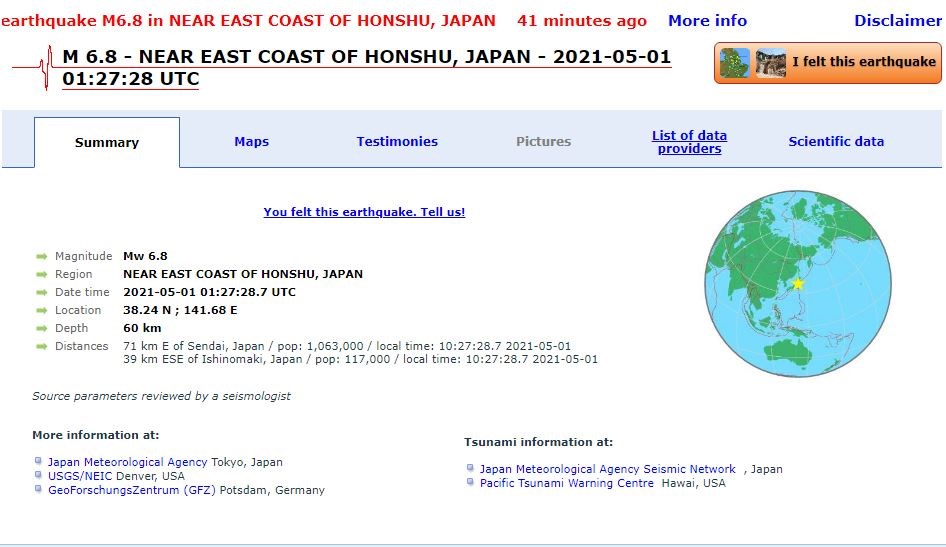The width and height of the screenshot is (946, 547).
Task: Click 'You felt this earthquake. Tell us!' link
Action: click(x=364, y=212)
